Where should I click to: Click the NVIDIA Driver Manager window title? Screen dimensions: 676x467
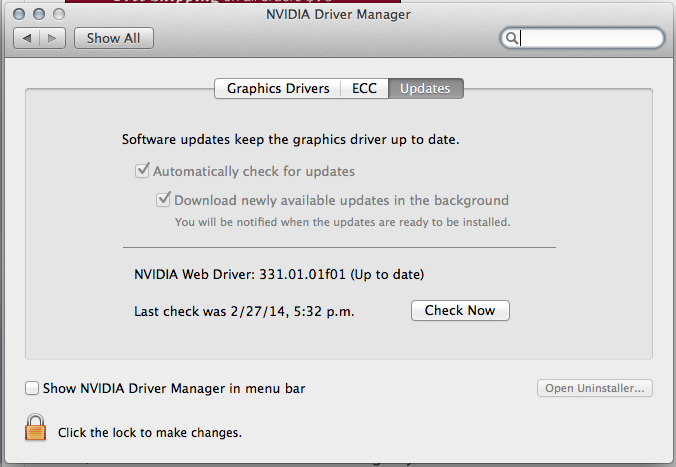coord(338,14)
